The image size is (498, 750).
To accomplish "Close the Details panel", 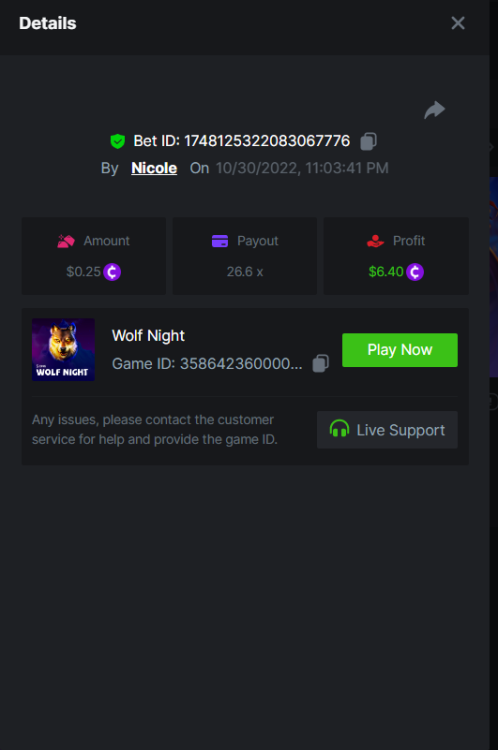I will point(458,23).
